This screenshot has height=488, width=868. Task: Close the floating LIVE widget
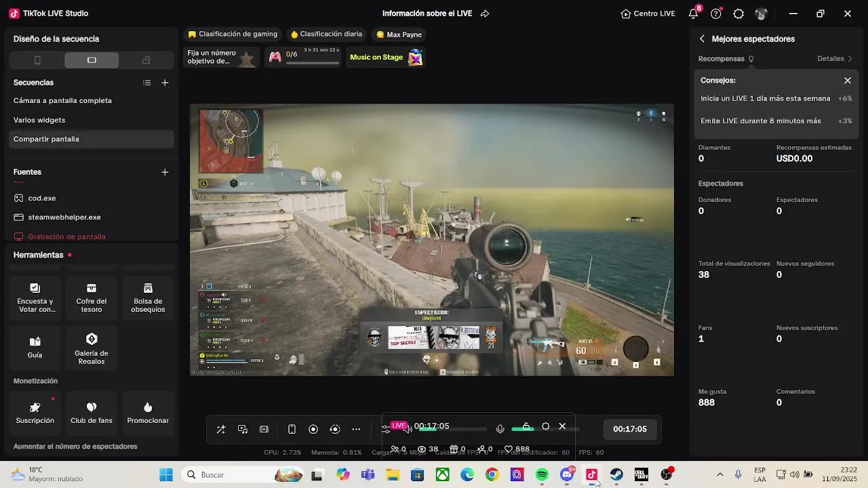[562, 426]
